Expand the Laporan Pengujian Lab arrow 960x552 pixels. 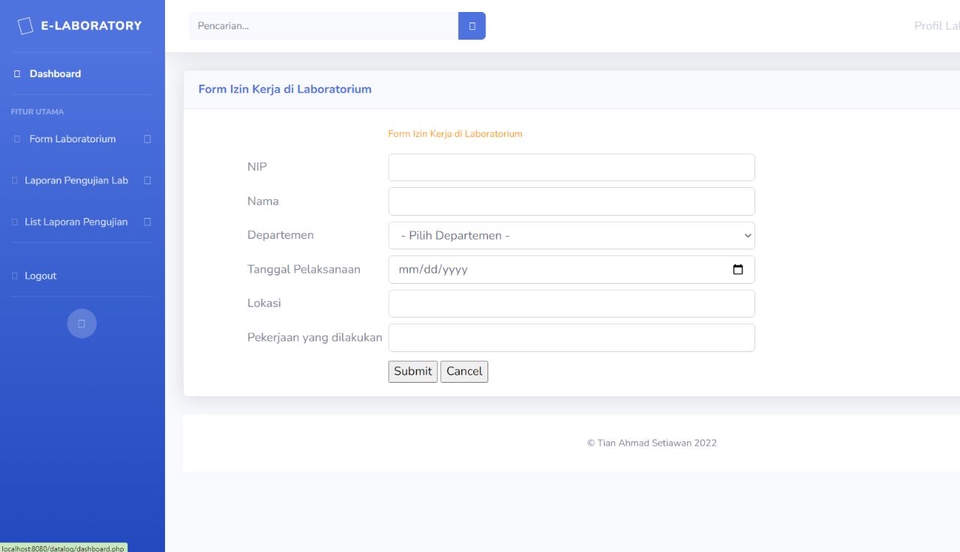[x=147, y=181]
